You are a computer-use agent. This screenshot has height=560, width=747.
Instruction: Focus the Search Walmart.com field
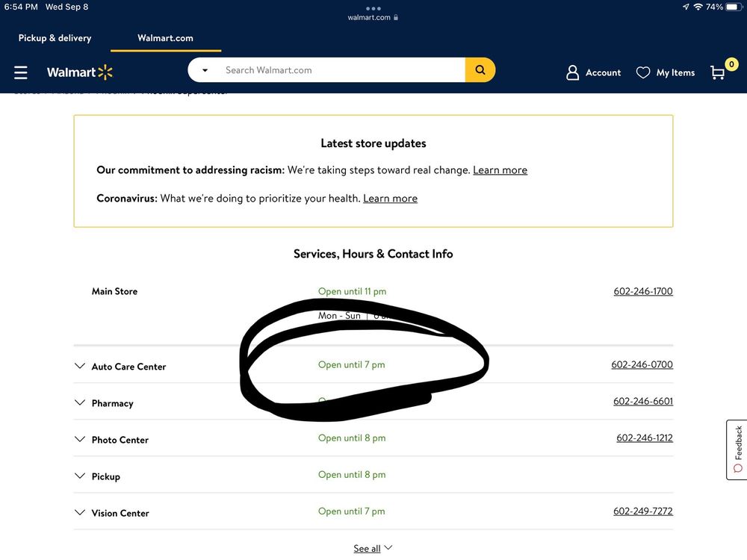[340, 70]
